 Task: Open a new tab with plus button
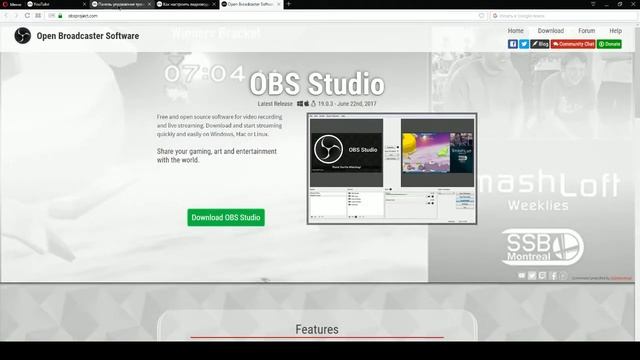pyautogui.click(x=289, y=4)
